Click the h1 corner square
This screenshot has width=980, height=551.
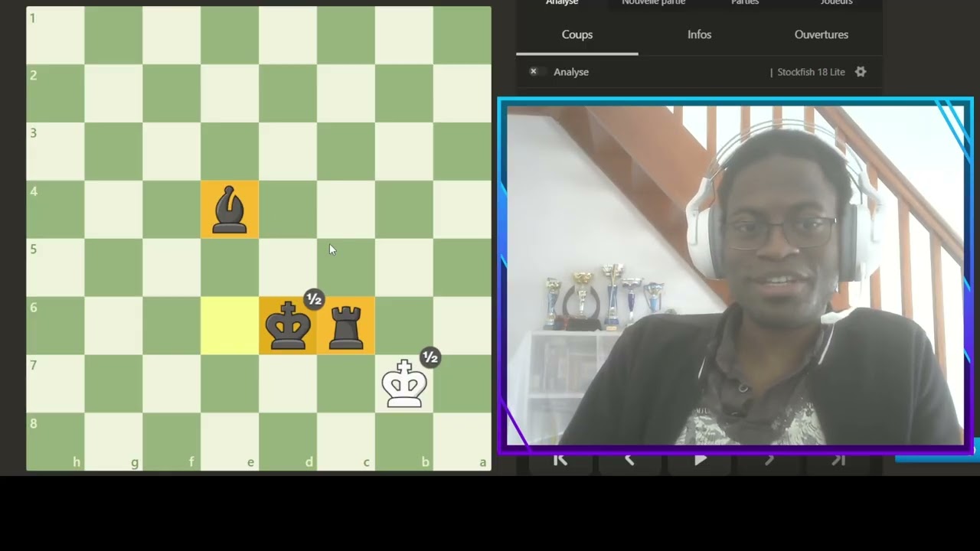[55, 35]
